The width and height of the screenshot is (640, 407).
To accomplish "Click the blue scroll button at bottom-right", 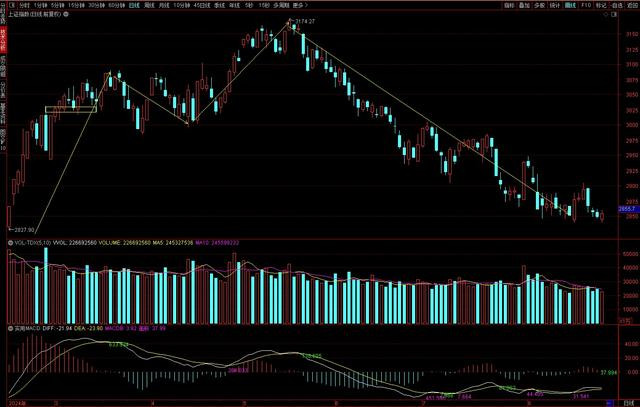I will click(611, 403).
